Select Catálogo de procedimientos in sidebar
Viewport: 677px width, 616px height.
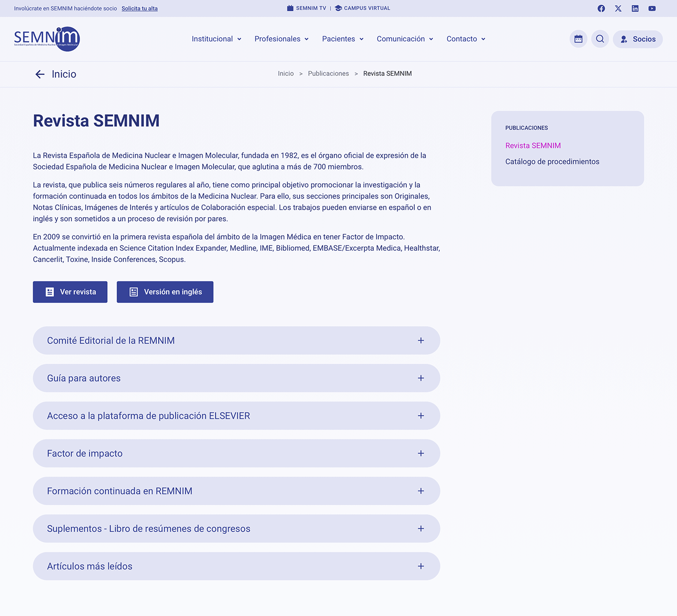[x=552, y=162]
